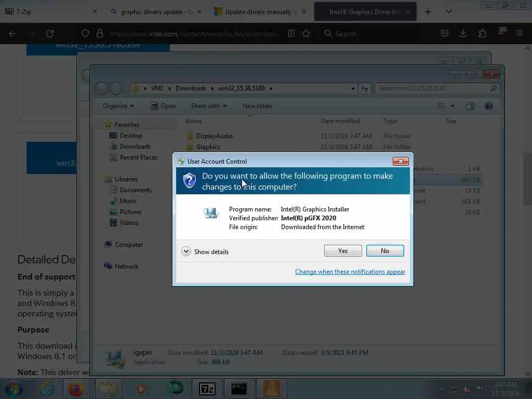Select Videos under Libraries
The width and height of the screenshot is (532, 399).
(x=129, y=222)
